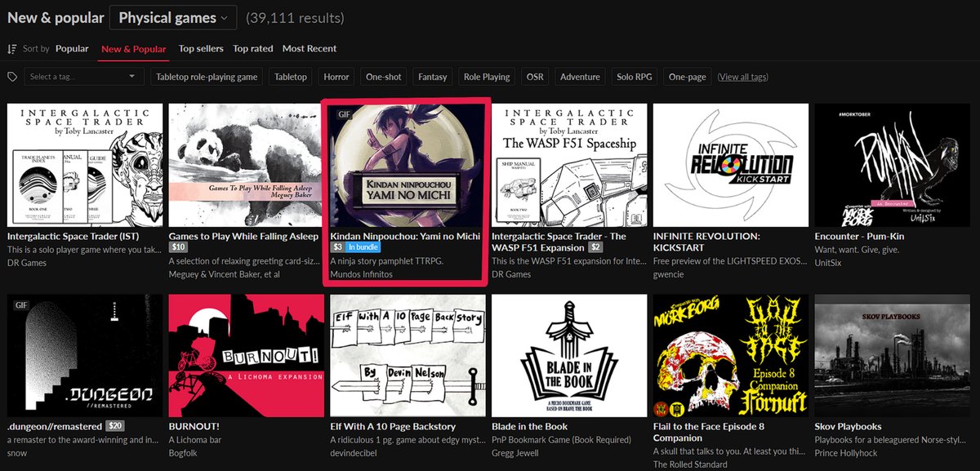Apply the OSR tag filter
980x471 pixels.
click(535, 77)
